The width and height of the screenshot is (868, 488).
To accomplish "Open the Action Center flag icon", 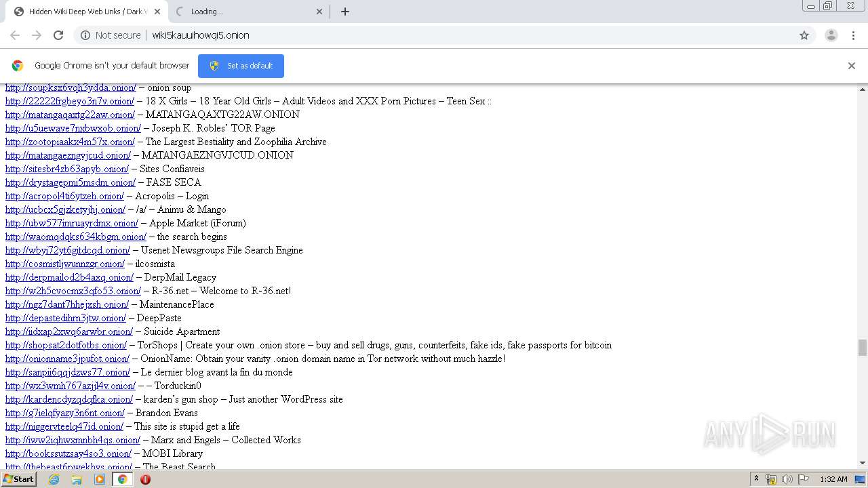I will coord(804,479).
